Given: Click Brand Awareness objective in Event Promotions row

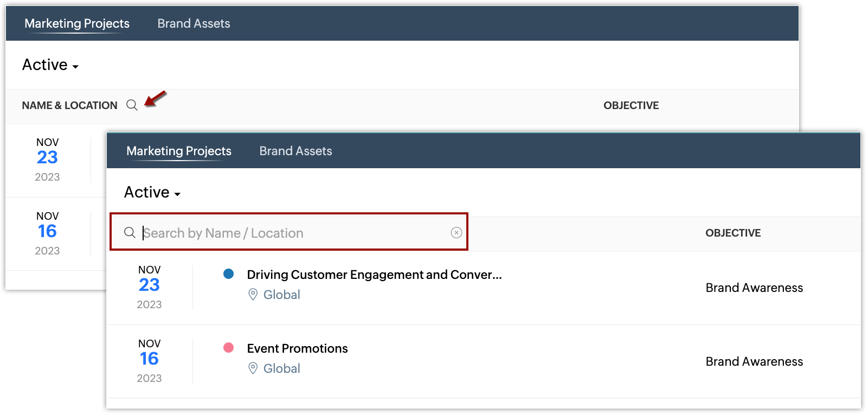Looking at the screenshot, I should click(x=754, y=361).
